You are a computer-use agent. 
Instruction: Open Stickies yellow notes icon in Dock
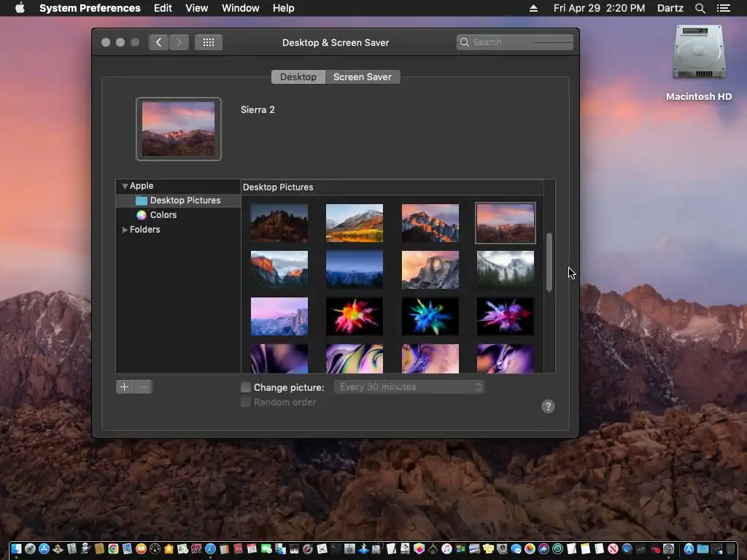coord(488,548)
